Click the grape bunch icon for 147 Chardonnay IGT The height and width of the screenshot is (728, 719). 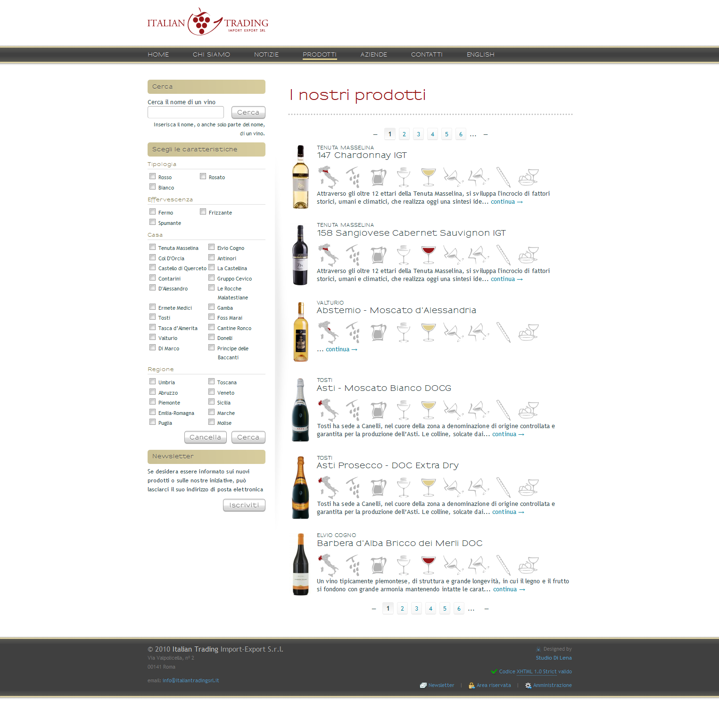[x=353, y=177]
